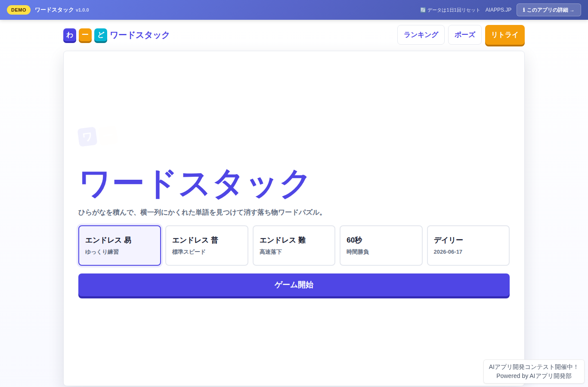Click the faded ワ tile above title
The image size is (588, 387).
pyautogui.click(x=87, y=137)
